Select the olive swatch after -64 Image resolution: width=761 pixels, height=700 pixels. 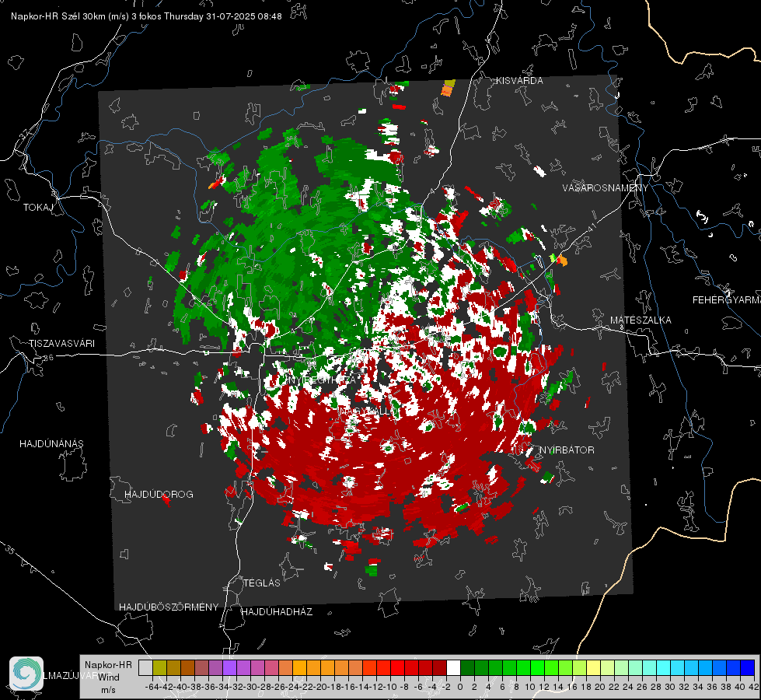click(159, 667)
